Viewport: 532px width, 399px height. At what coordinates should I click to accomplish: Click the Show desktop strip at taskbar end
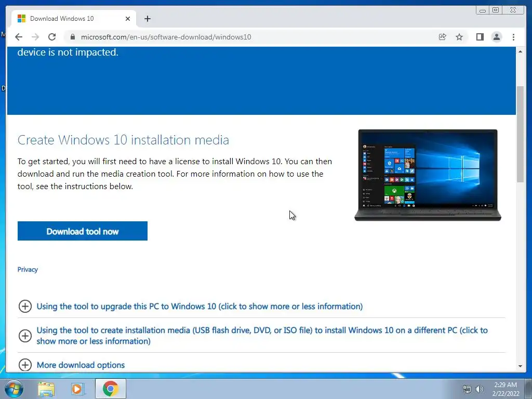point(528,389)
